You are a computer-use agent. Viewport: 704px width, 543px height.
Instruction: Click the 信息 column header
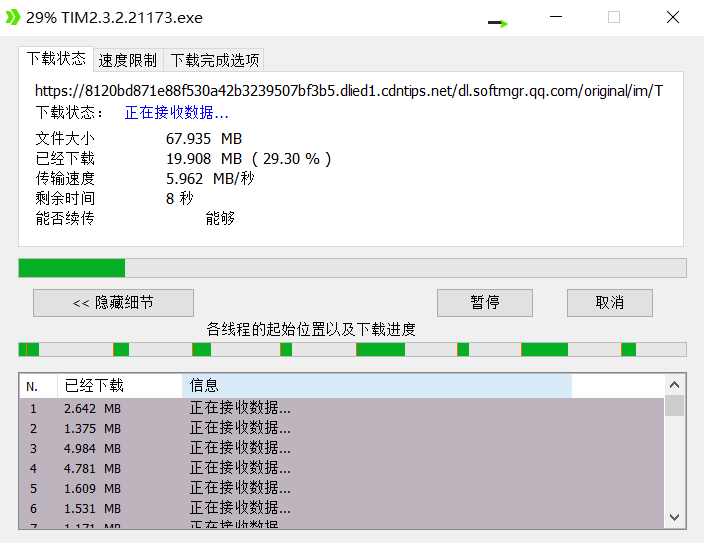pos(377,386)
